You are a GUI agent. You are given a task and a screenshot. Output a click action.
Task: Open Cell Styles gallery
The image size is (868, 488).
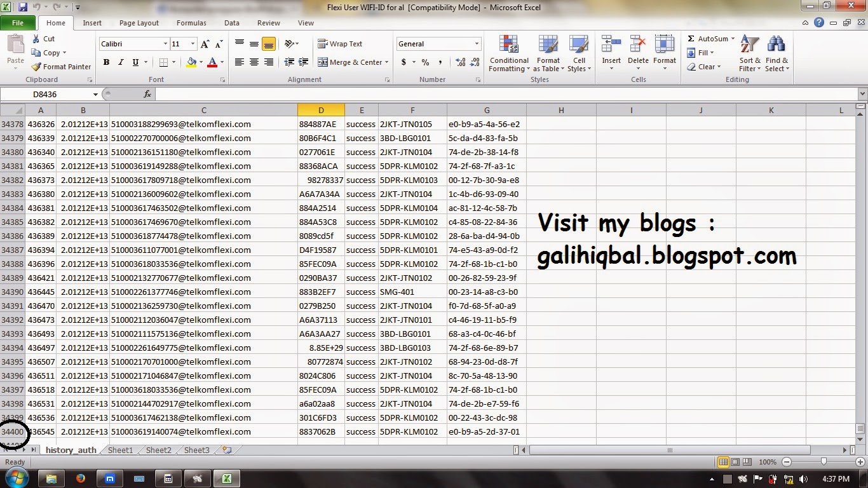(579, 53)
